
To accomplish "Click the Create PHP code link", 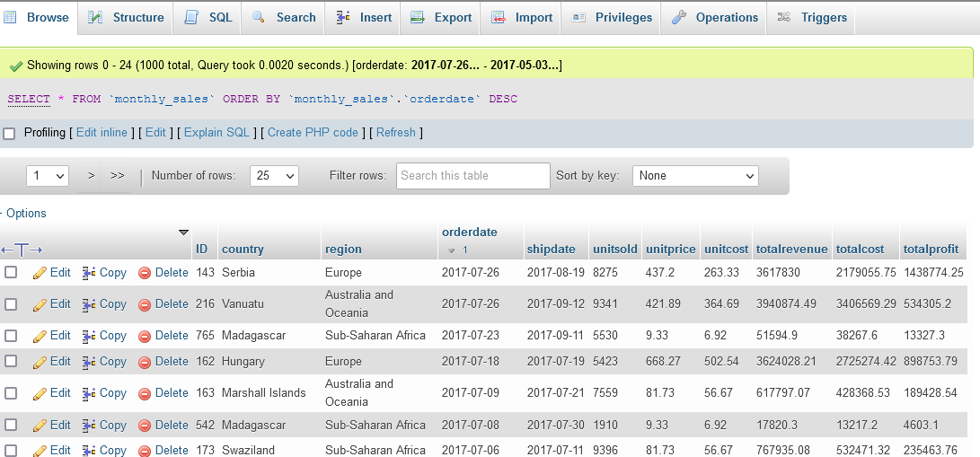I will pos(313,132).
